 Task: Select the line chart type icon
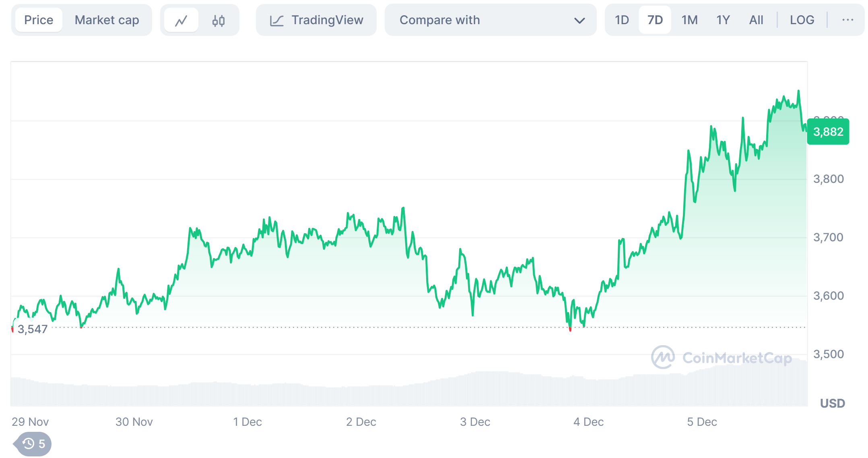point(182,19)
